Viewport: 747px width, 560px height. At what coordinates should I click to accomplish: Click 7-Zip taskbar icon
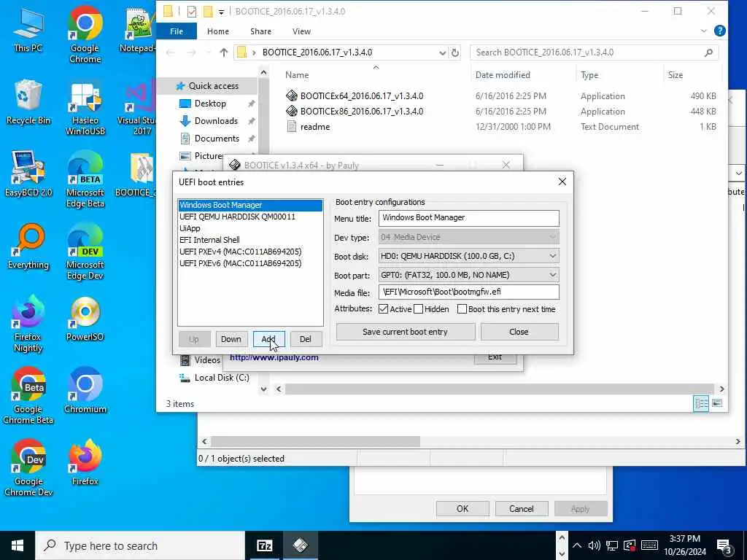pyautogui.click(x=264, y=545)
